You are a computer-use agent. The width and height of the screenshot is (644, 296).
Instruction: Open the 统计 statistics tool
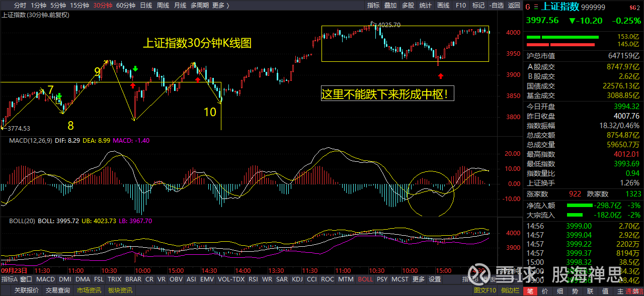pos(426,6)
